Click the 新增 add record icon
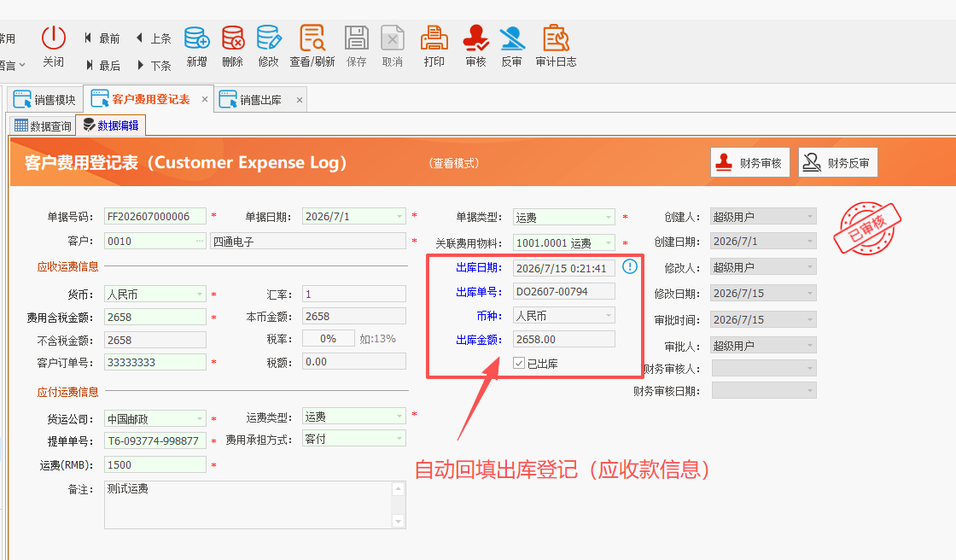Viewport: 956px width, 560px height. click(196, 38)
